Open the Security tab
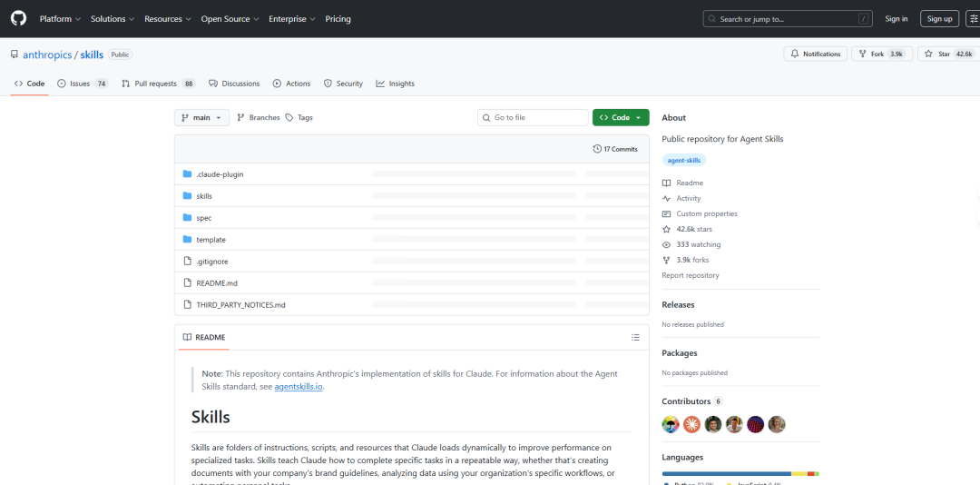This screenshot has height=485, width=980. [x=343, y=84]
